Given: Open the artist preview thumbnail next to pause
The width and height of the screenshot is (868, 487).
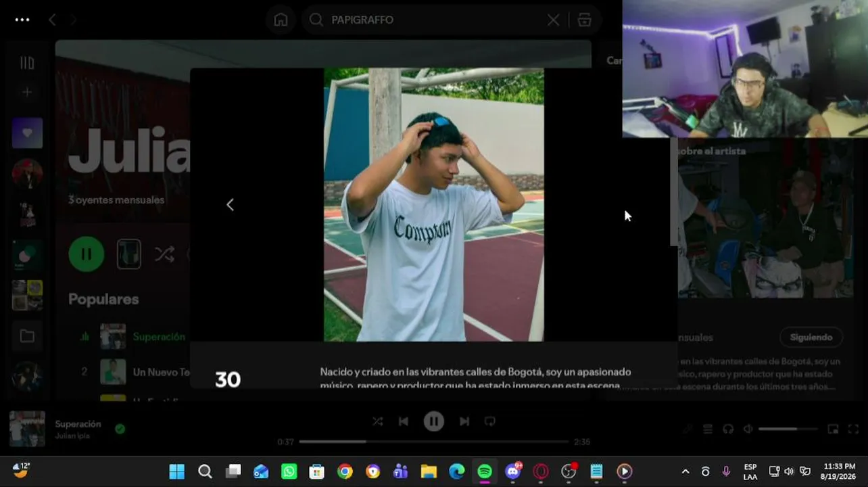Looking at the screenshot, I should click(x=129, y=254).
